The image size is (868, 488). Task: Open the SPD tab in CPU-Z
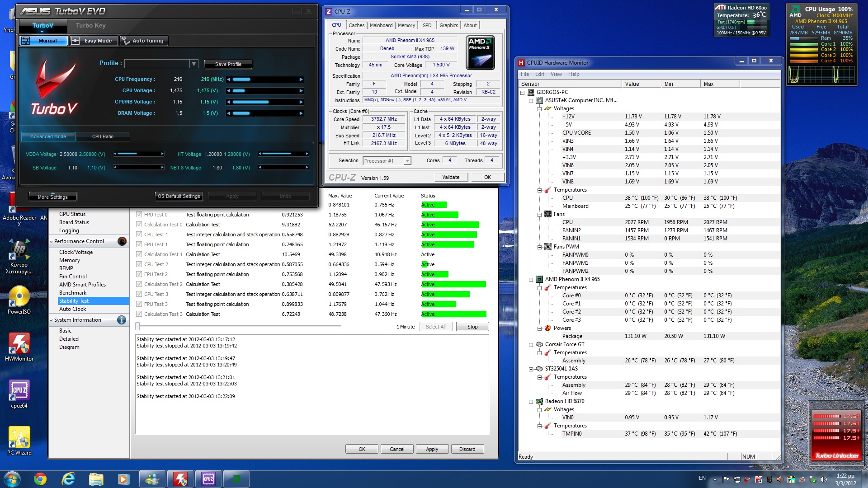pyautogui.click(x=427, y=25)
